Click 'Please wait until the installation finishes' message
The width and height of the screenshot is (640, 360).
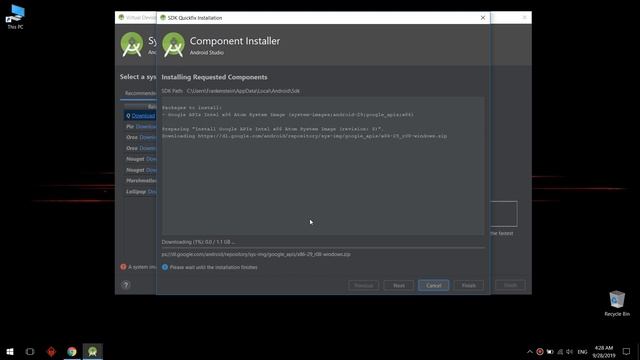[x=213, y=267]
